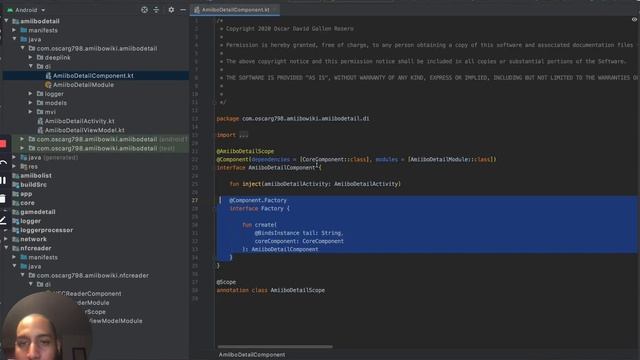The height and width of the screenshot is (360, 640).
Task: Expand the (test) package node
Action: click(x=22, y=148)
